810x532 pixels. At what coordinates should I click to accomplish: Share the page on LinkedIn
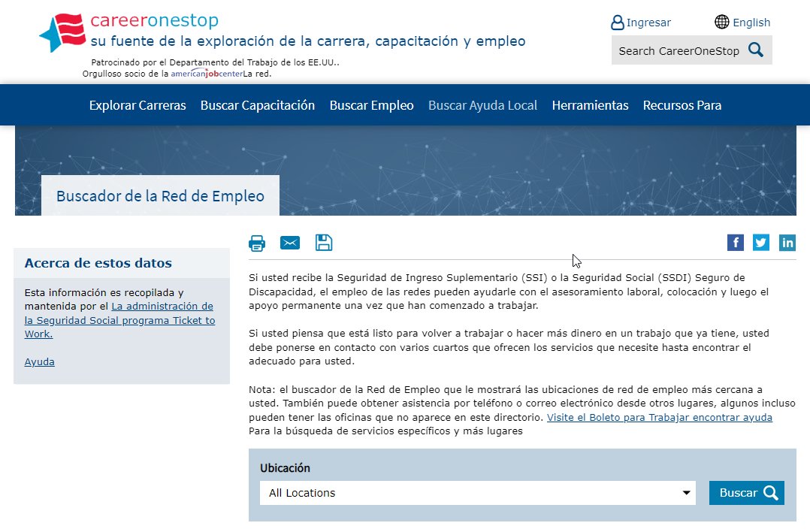tap(787, 242)
